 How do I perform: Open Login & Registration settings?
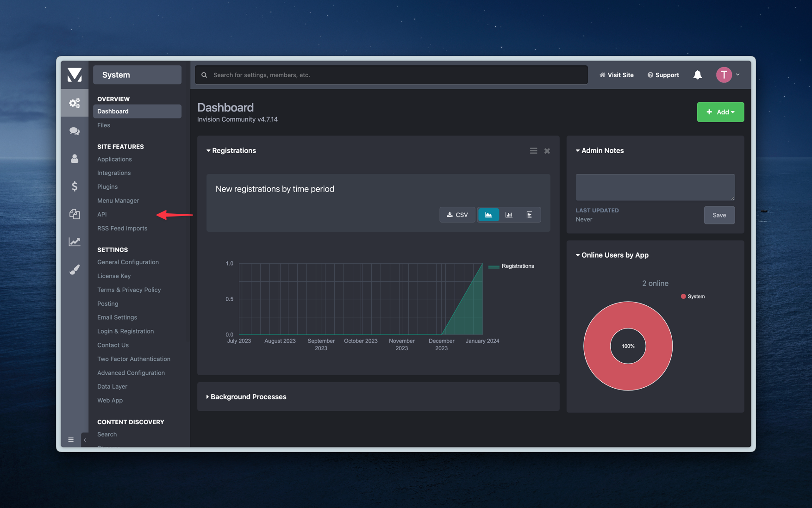125,331
